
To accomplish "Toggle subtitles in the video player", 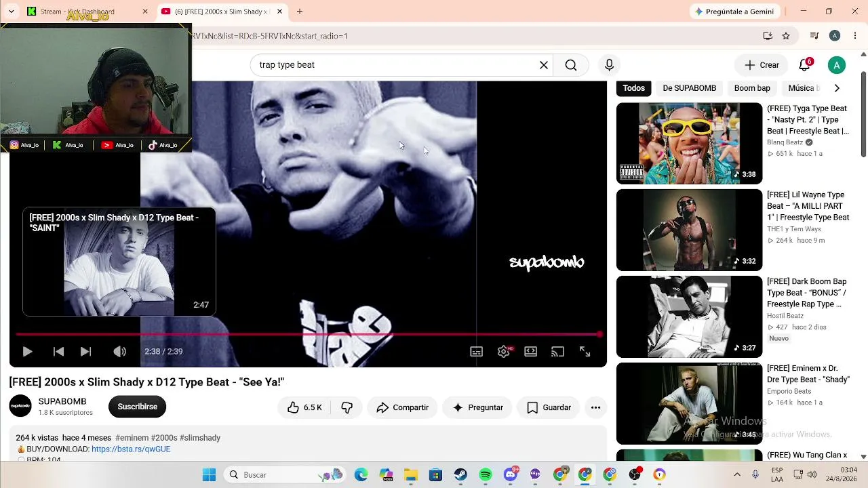I will pyautogui.click(x=476, y=351).
